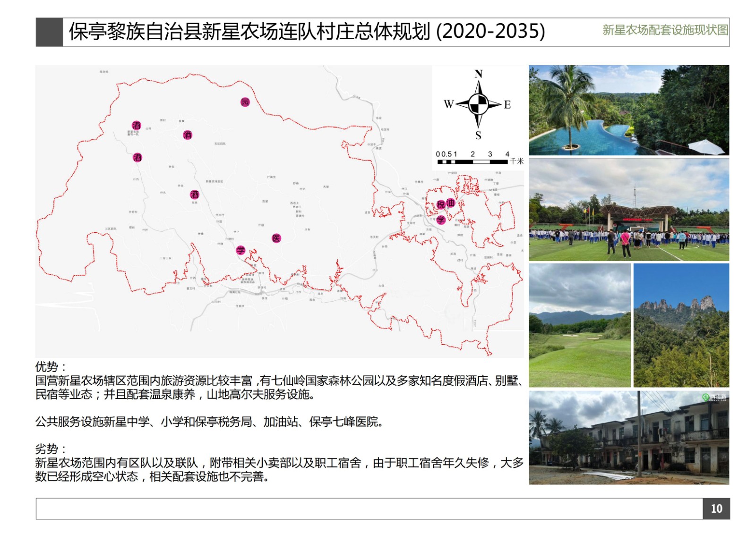Select the golf course landscape photo
The height and width of the screenshot is (534, 756).
point(579,325)
